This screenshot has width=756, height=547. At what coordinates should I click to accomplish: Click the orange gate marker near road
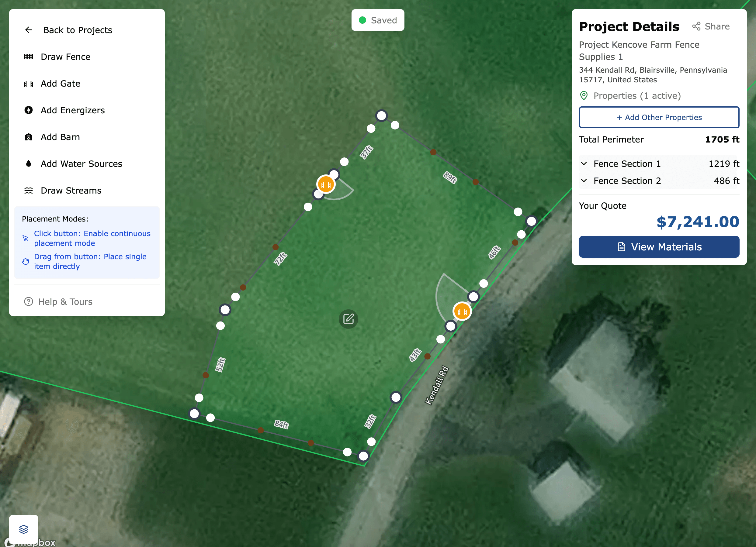(x=462, y=311)
